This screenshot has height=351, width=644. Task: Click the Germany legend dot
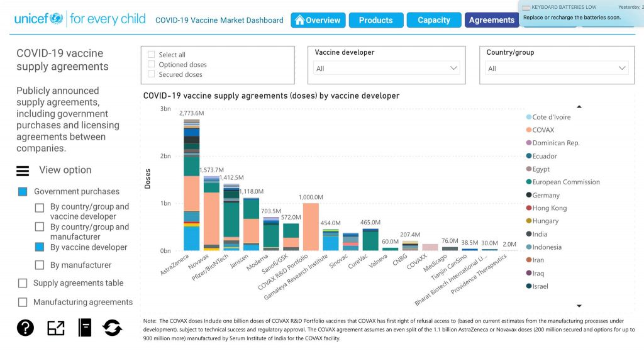(529, 195)
